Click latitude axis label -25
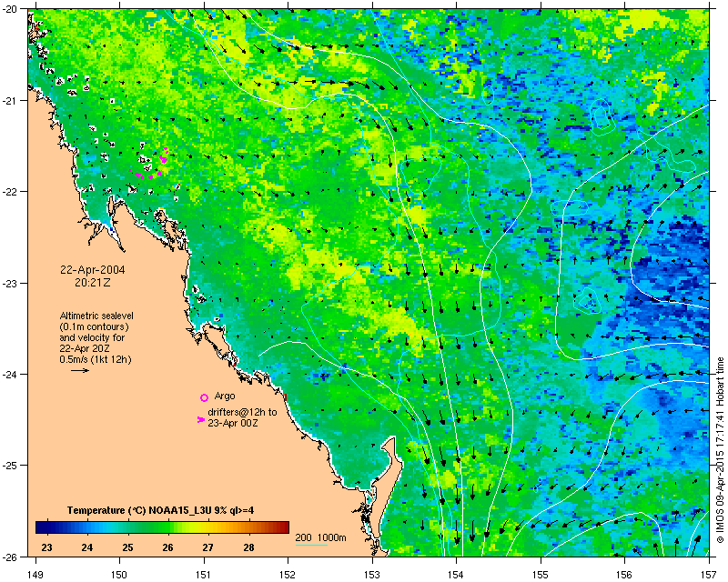728x582 pixels. (10, 466)
